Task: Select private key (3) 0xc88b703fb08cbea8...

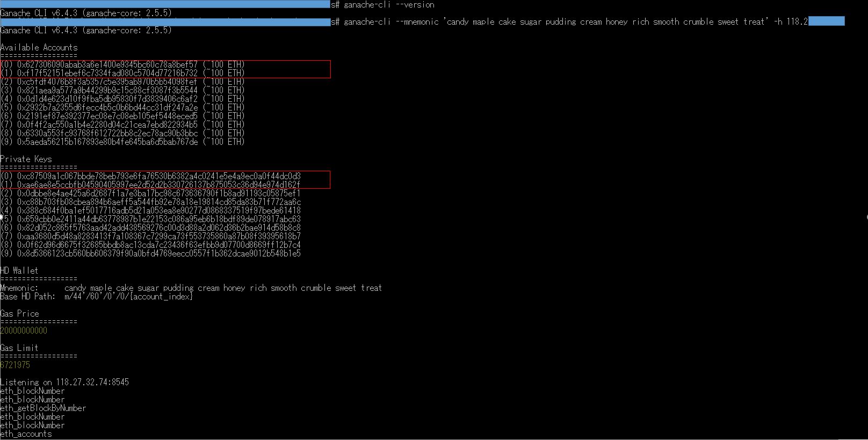Action: (159, 202)
